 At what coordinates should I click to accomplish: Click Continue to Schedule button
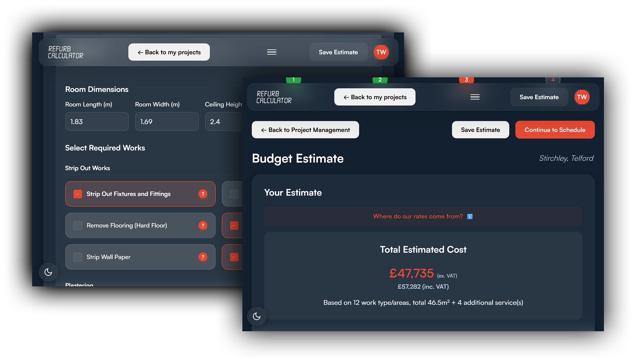(554, 130)
